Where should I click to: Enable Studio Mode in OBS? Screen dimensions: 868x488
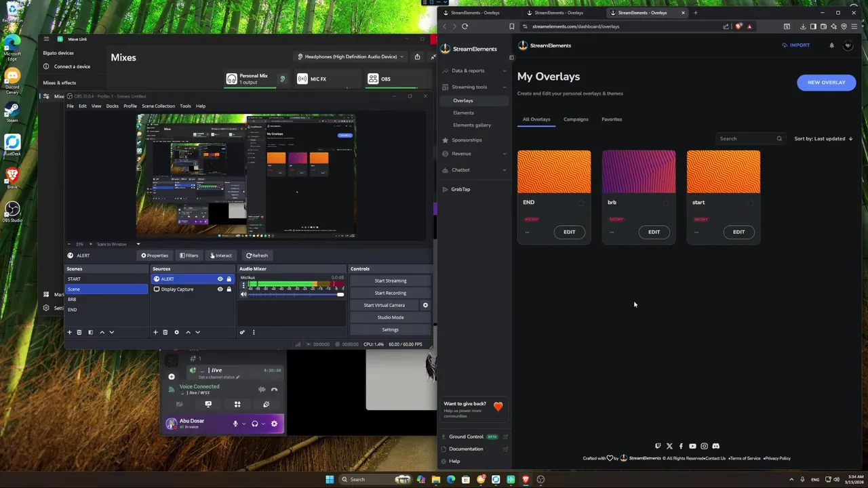click(x=391, y=317)
